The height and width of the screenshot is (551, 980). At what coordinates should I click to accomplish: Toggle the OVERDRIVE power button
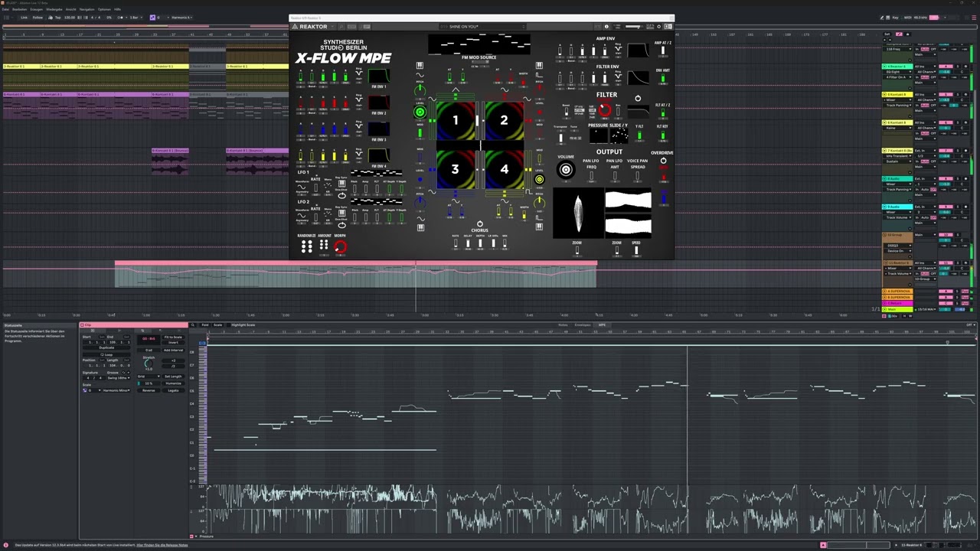click(664, 160)
